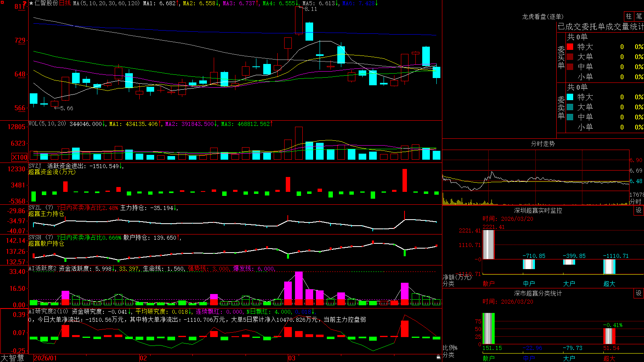
Task: Click the 小单 row under 委买单
Action: pos(605,77)
